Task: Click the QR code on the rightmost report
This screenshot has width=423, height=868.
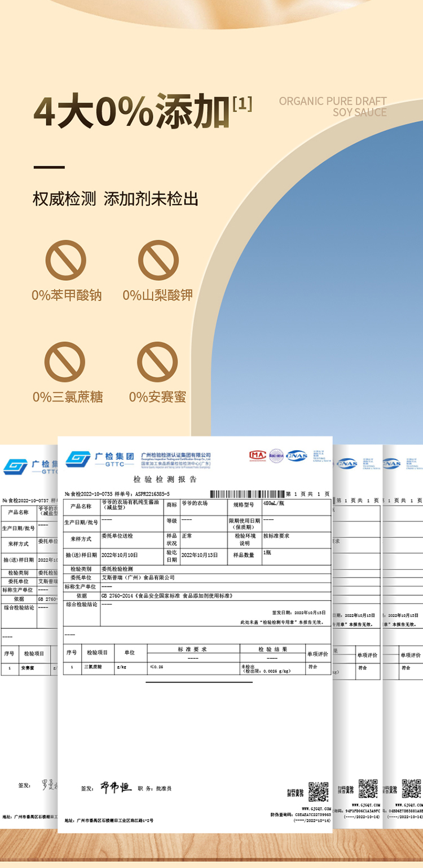Action: (412, 789)
